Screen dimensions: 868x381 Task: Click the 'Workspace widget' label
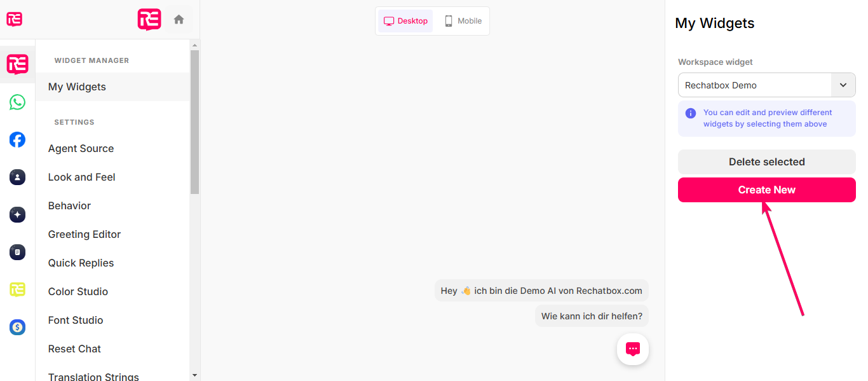click(x=715, y=62)
